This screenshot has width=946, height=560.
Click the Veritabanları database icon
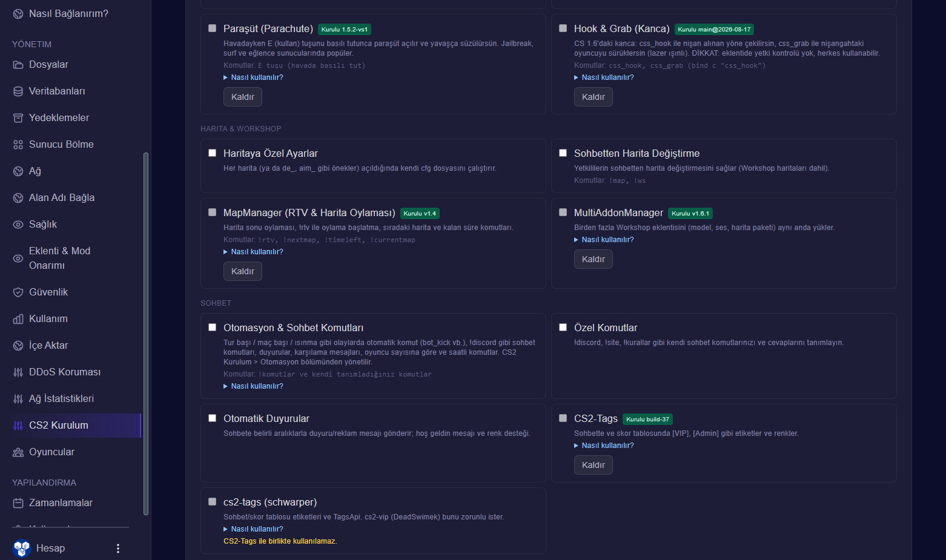(18, 91)
